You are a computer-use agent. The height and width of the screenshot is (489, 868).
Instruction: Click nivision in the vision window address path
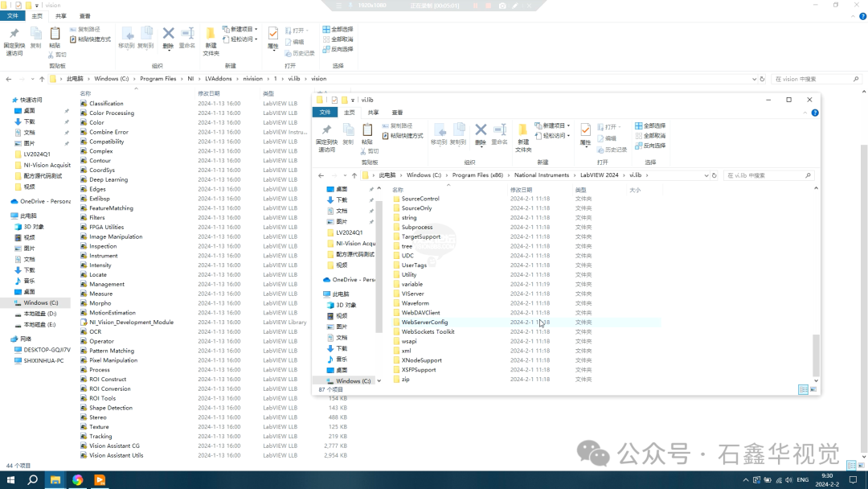252,79
